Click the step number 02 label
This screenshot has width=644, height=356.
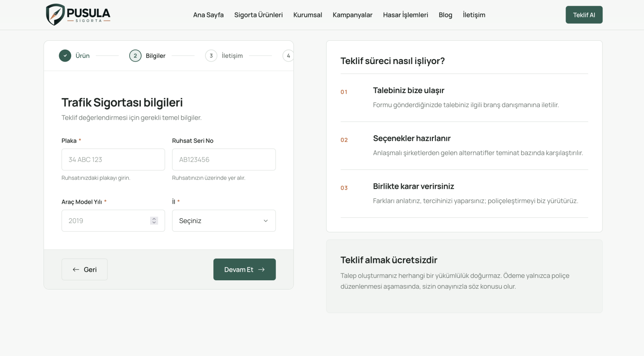344,140
